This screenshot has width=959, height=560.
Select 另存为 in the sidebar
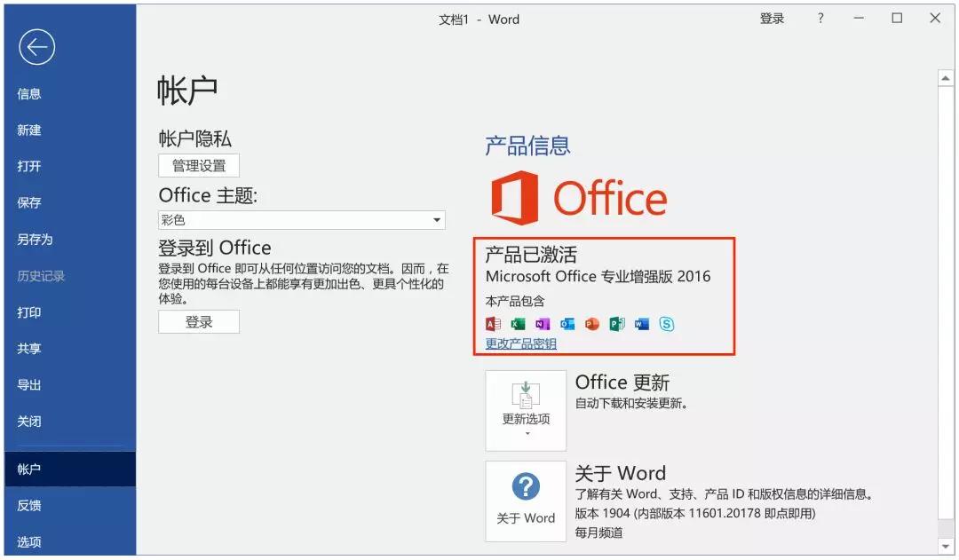[x=35, y=239]
